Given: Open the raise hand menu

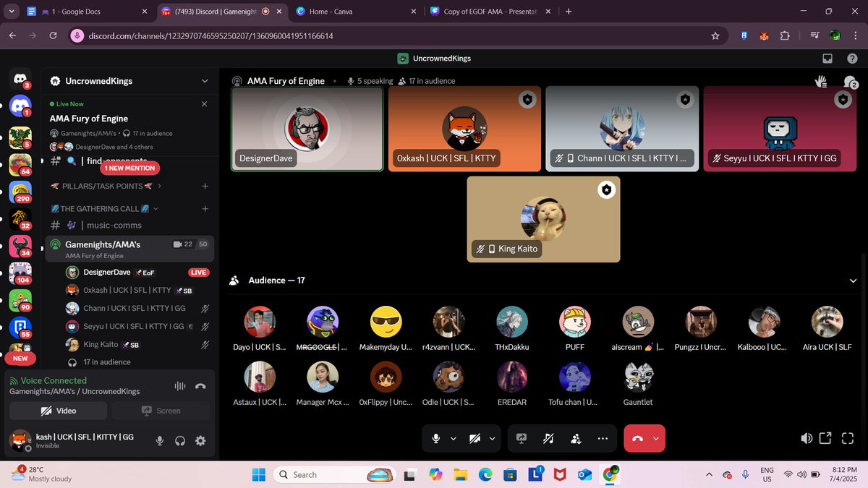Looking at the screenshot, I should 822,81.
